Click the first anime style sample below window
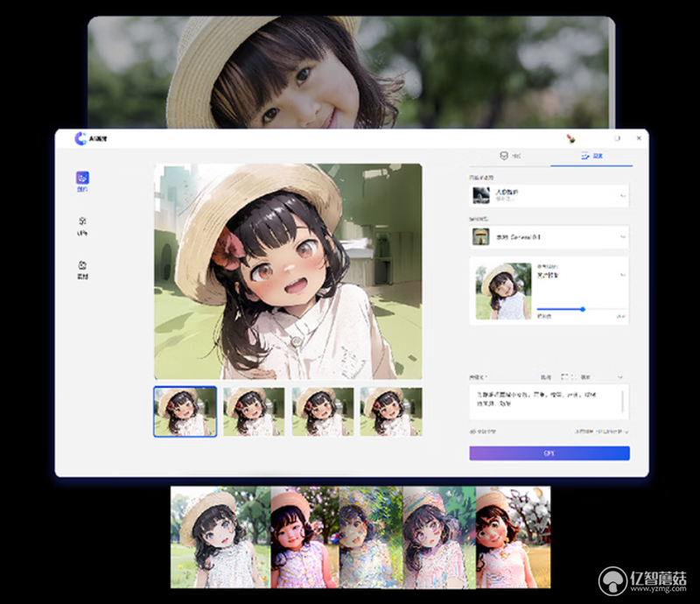 click(220, 537)
